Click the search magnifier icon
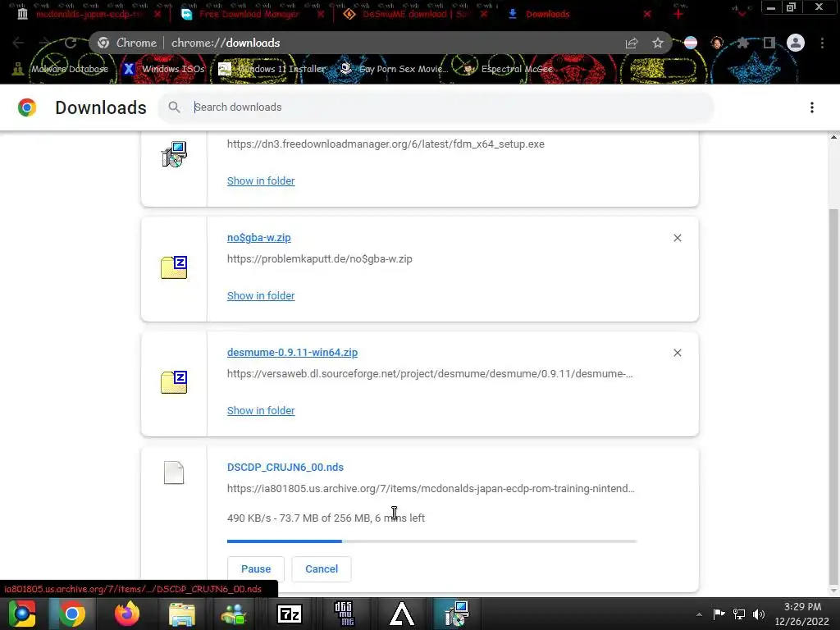Screen dimensions: 840x630 174,107
